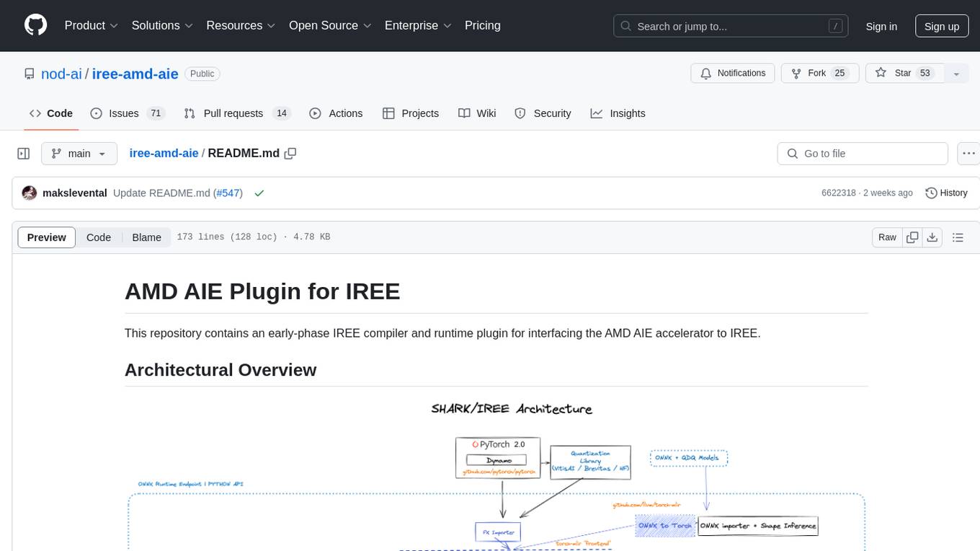Open the SHARK/IREE Architecture diagram
The height and width of the screenshot is (551, 980).
tap(496, 472)
